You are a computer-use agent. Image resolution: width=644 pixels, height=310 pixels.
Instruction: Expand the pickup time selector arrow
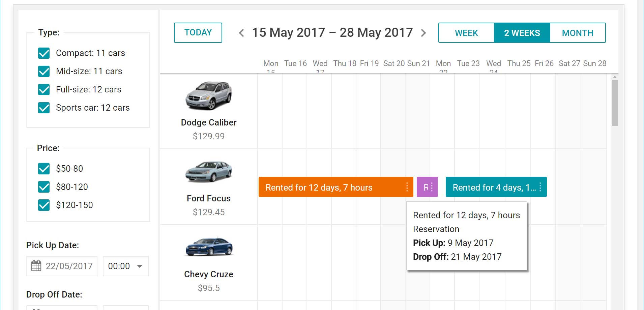point(138,266)
